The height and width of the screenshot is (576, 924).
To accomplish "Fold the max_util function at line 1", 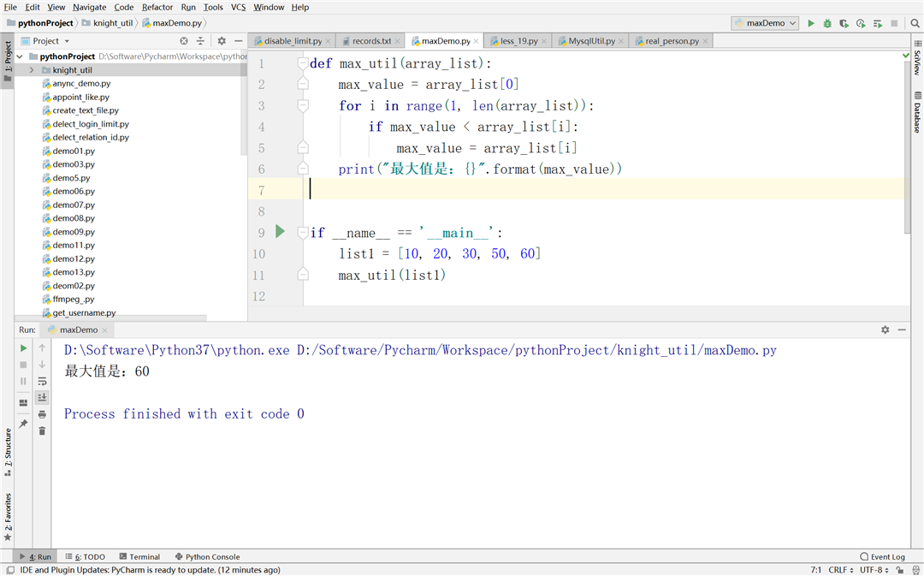I will click(x=303, y=63).
